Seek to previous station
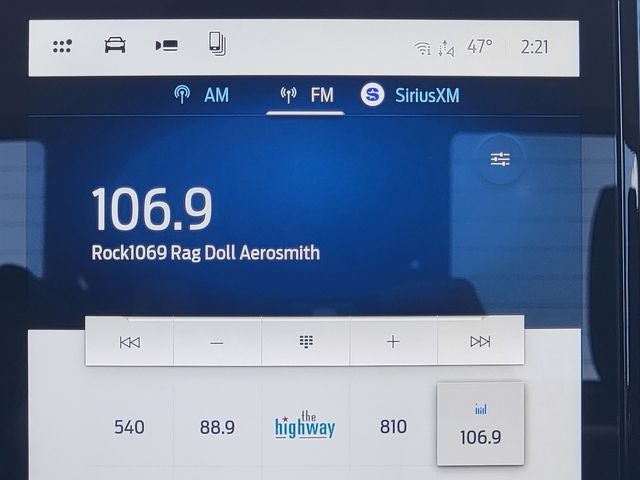The height and width of the screenshot is (480, 640). (130, 342)
